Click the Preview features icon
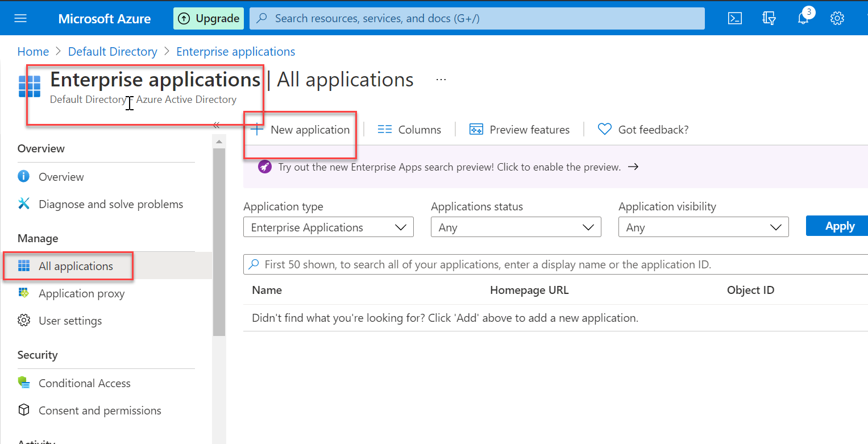The height and width of the screenshot is (444, 868). (x=476, y=129)
